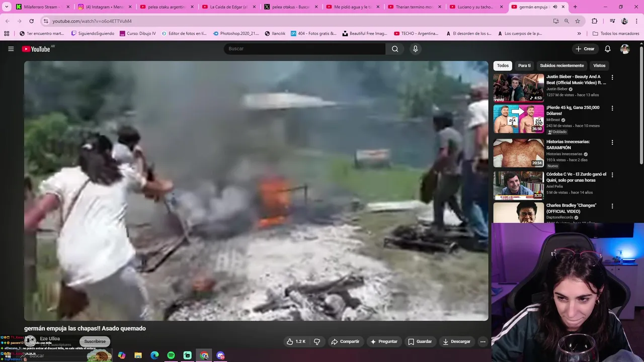Bookmark this page with the star icon
Image resolution: width=644 pixels, height=362 pixels.
tap(578, 21)
